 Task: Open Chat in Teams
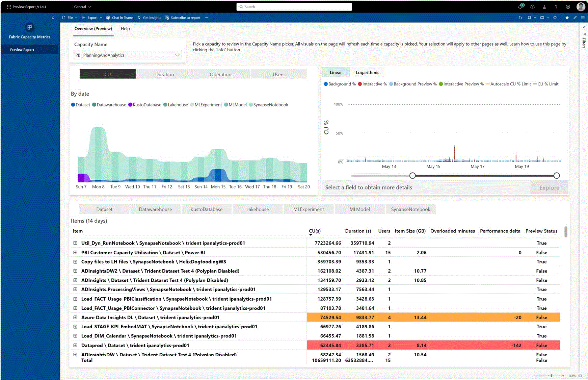pyautogui.click(x=119, y=18)
